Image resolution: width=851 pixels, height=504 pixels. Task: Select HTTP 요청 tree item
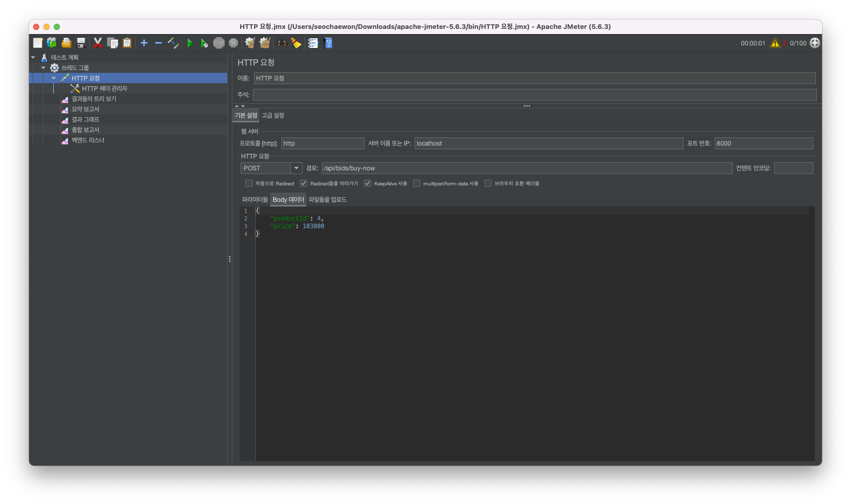(86, 78)
